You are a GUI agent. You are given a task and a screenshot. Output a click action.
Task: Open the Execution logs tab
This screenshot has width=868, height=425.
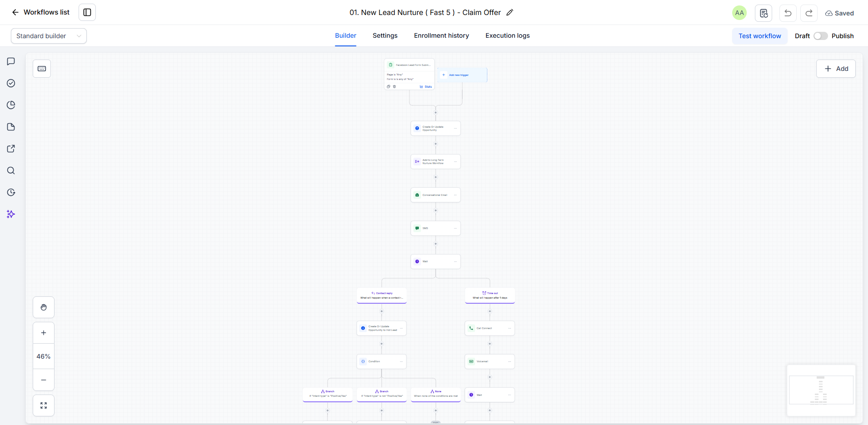point(507,35)
